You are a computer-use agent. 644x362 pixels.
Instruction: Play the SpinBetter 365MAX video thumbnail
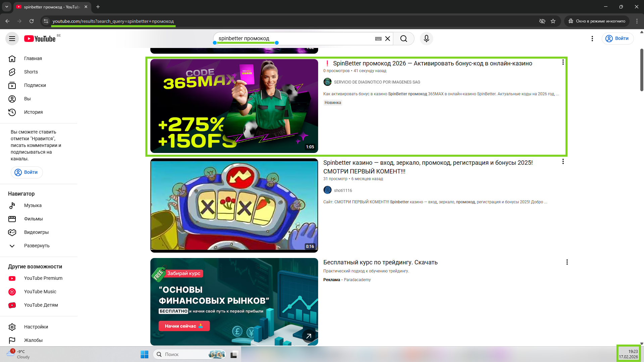pyautogui.click(x=234, y=106)
